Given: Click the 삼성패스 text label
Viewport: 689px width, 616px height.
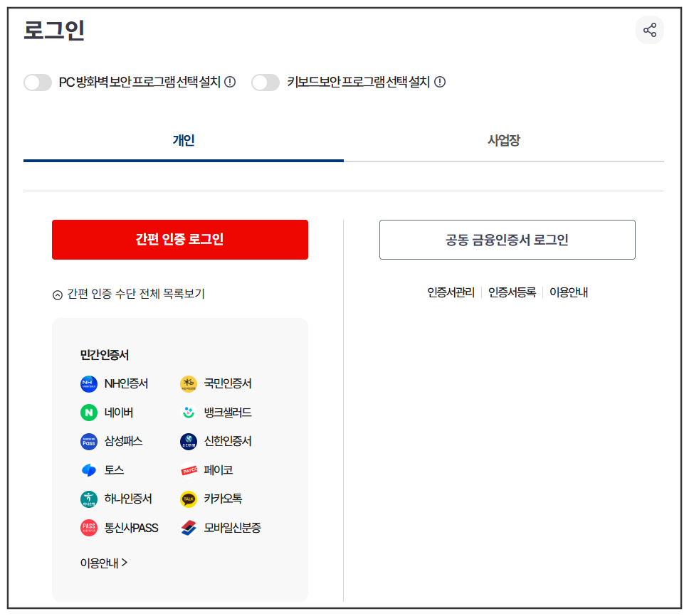Looking at the screenshot, I should coord(123,441).
